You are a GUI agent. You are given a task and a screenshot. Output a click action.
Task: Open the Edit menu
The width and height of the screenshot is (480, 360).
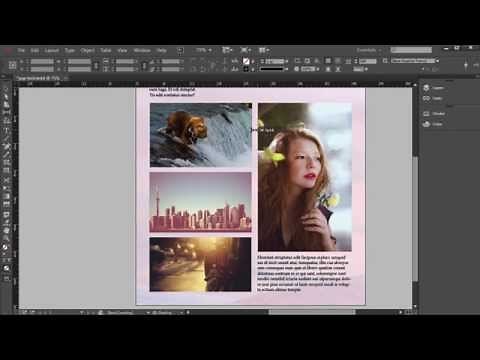point(35,50)
